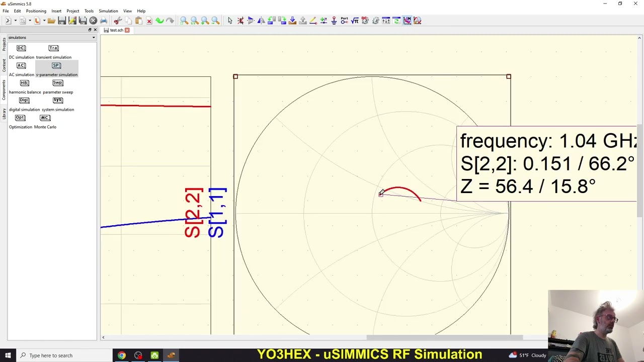
Task: Click the vertical scrollbar thumb
Action: [x=639, y=171]
